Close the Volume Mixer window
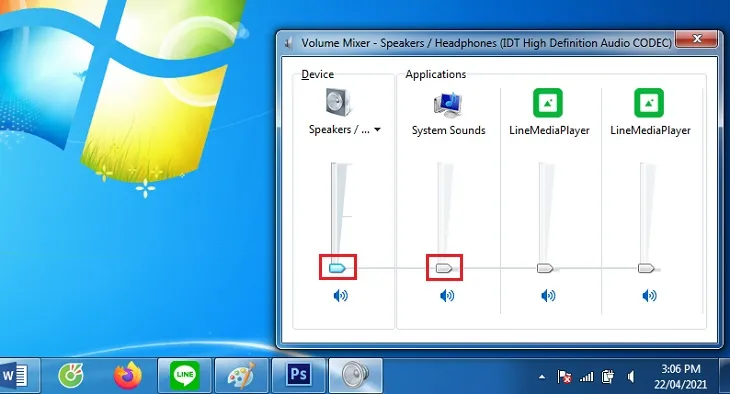Viewport: 730px width, 394px height. point(696,39)
